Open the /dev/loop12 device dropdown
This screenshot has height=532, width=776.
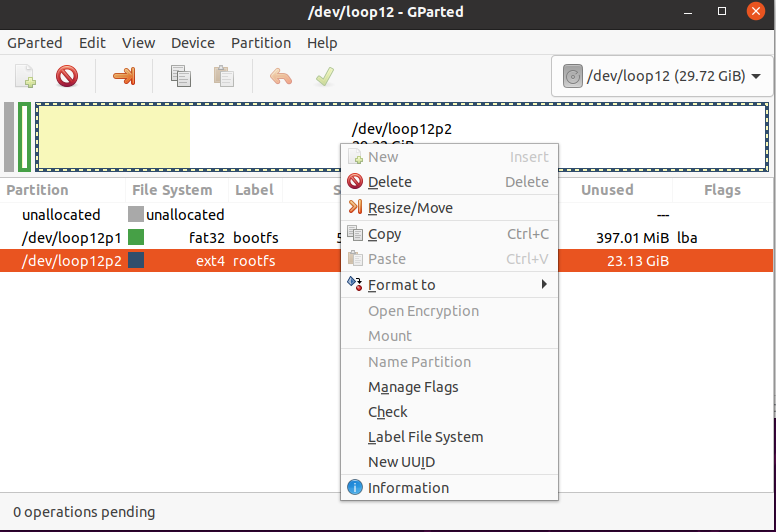[662, 76]
